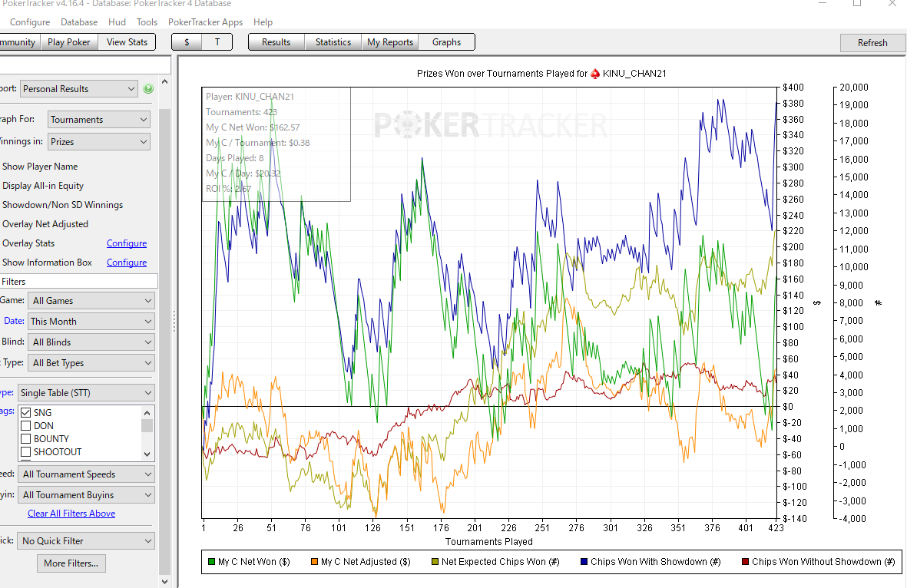This screenshot has width=907, height=588.
Task: Open the Tools menu
Action: [x=147, y=22]
